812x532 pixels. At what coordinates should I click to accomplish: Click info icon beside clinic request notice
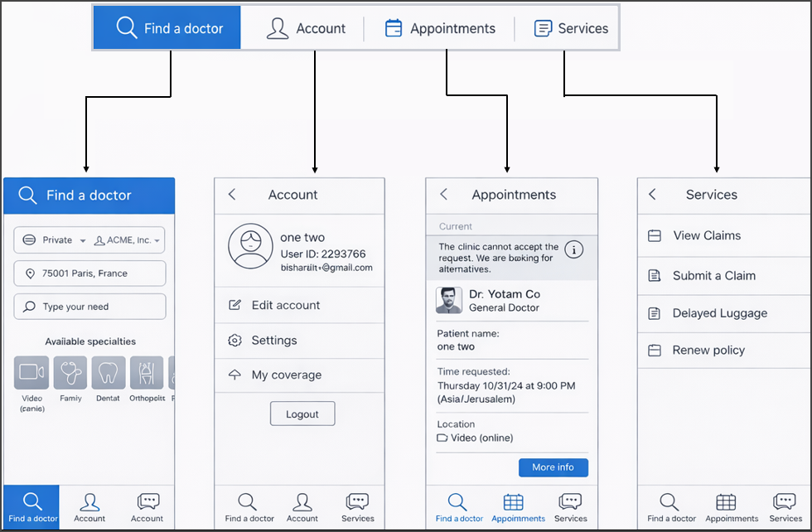pyautogui.click(x=573, y=249)
